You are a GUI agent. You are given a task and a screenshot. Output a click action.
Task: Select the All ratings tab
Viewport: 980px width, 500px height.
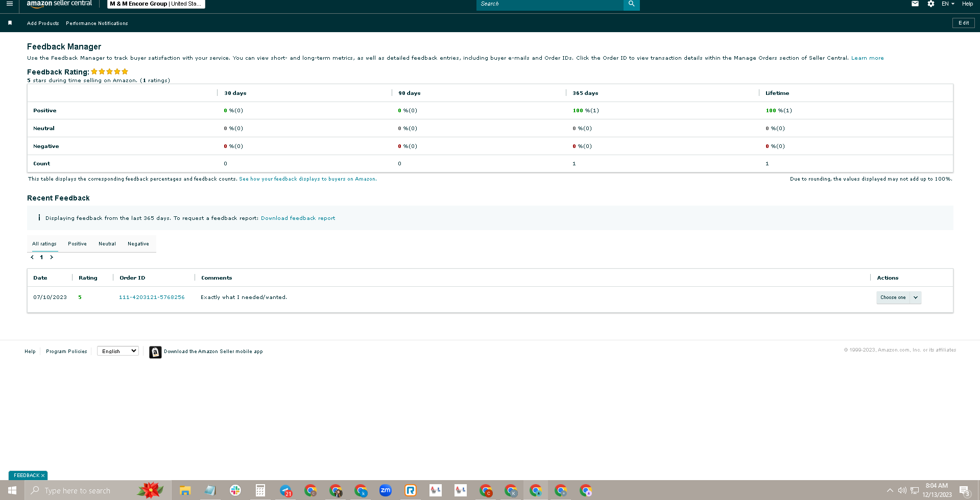44,244
